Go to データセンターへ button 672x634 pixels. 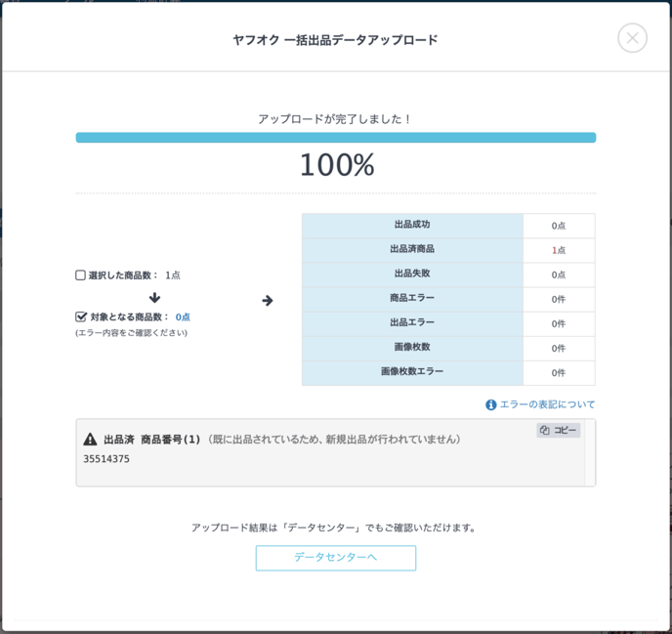pyautogui.click(x=336, y=557)
